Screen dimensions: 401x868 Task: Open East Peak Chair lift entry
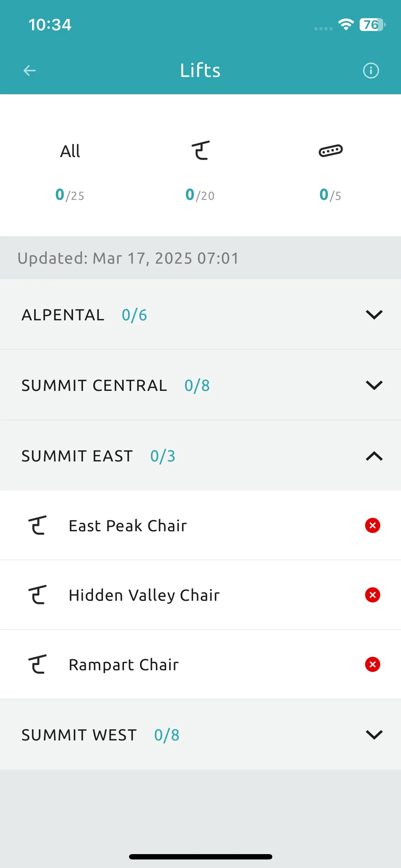click(x=200, y=526)
